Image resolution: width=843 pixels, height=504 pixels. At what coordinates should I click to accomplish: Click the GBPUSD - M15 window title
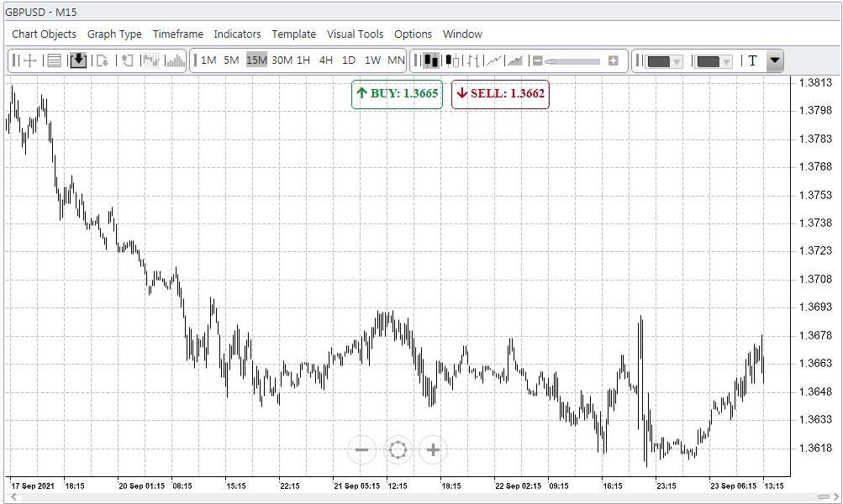tap(41, 12)
